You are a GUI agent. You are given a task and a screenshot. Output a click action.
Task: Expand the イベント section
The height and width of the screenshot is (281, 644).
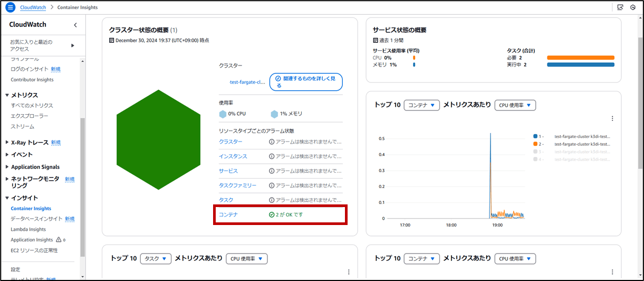[7, 155]
